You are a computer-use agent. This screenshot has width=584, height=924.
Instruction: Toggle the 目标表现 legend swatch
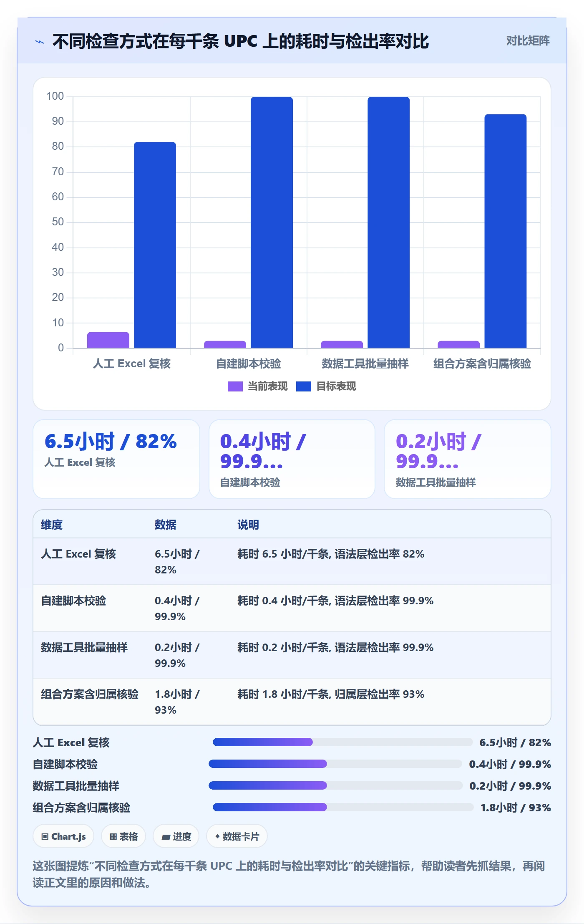pos(303,386)
